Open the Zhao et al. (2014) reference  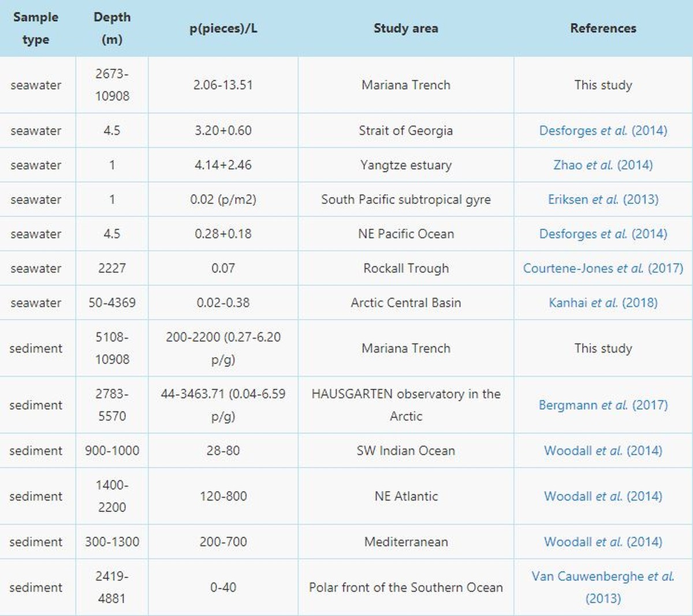[603, 165]
